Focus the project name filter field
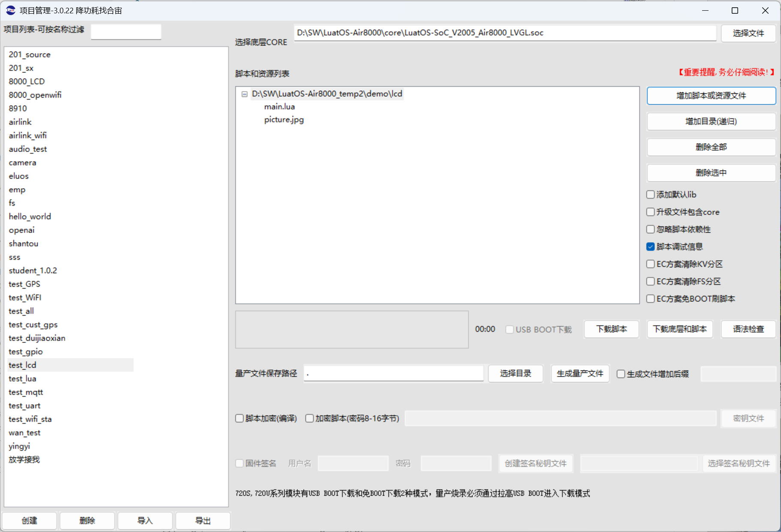This screenshot has width=781, height=532. pos(126,31)
